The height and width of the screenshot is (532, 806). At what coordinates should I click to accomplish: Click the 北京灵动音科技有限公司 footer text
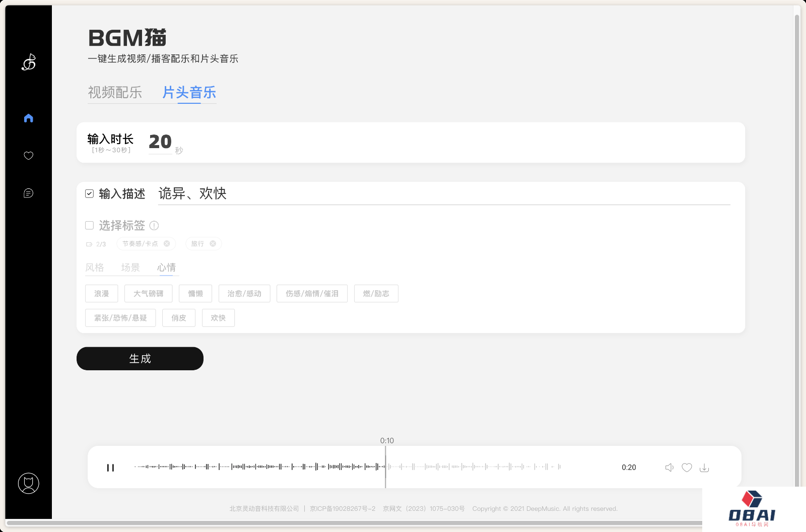click(264, 509)
